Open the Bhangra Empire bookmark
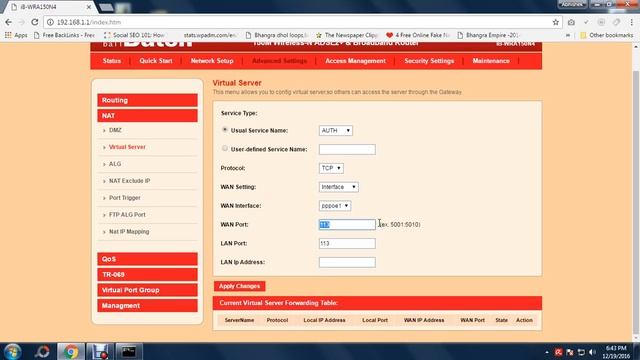This screenshot has width=640, height=360. pyautogui.click(x=488, y=35)
